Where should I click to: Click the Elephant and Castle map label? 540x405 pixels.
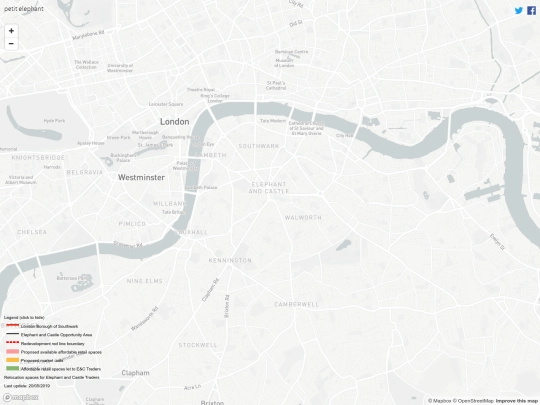coord(269,188)
